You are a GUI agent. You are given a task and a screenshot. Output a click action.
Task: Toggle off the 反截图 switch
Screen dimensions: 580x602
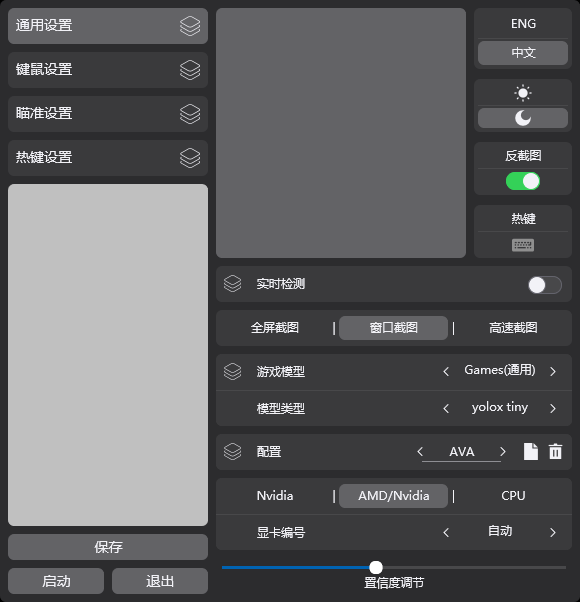point(523,181)
